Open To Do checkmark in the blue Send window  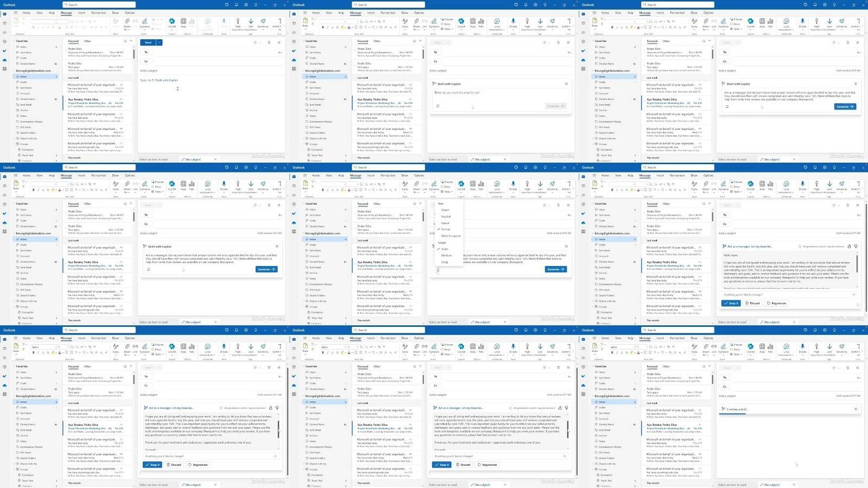[5, 50]
